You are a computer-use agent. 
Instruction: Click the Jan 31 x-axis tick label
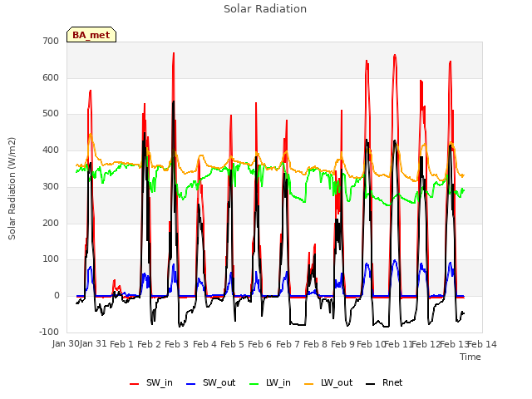[x=93, y=344]
